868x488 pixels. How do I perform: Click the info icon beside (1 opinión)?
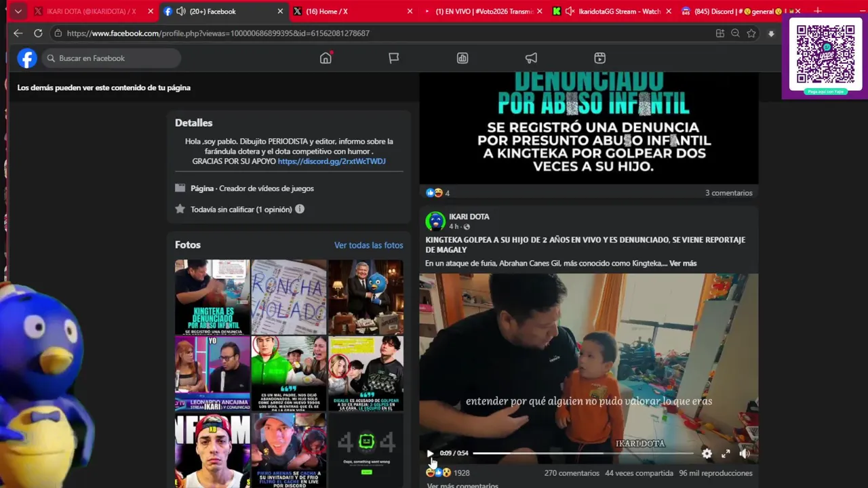click(x=300, y=209)
